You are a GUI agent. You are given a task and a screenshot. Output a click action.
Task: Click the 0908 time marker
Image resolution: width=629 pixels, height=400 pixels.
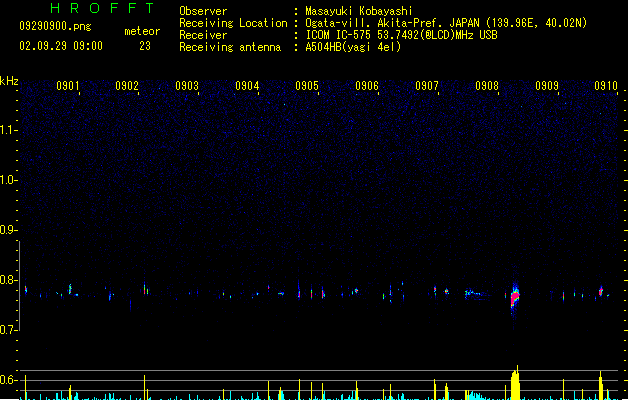487,86
